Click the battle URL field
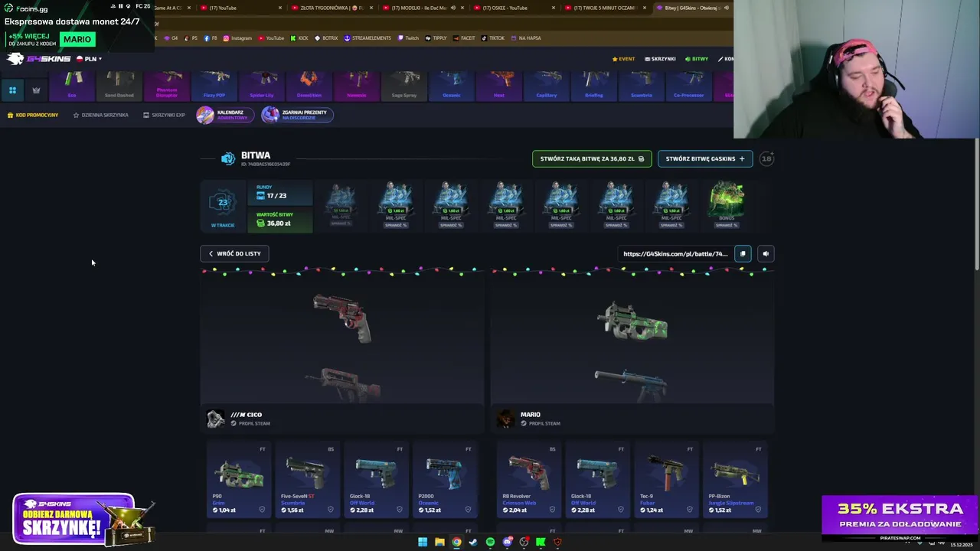This screenshot has width=980, height=551. point(675,253)
